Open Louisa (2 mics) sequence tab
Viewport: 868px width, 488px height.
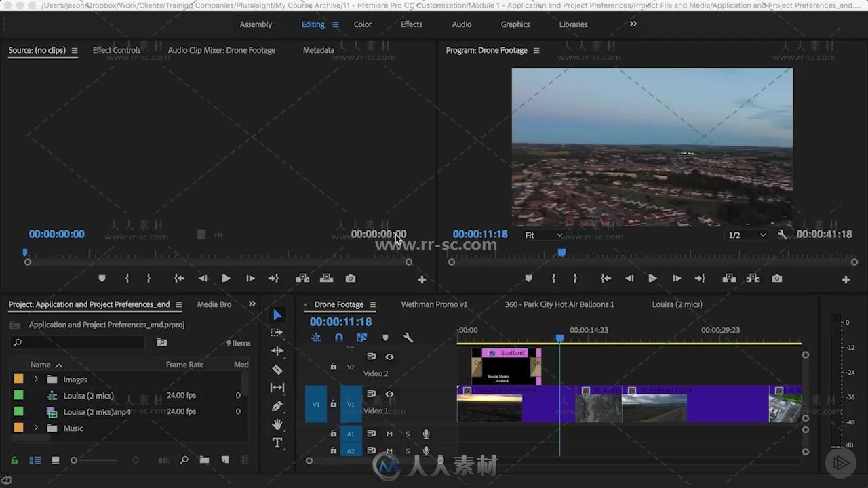point(677,304)
